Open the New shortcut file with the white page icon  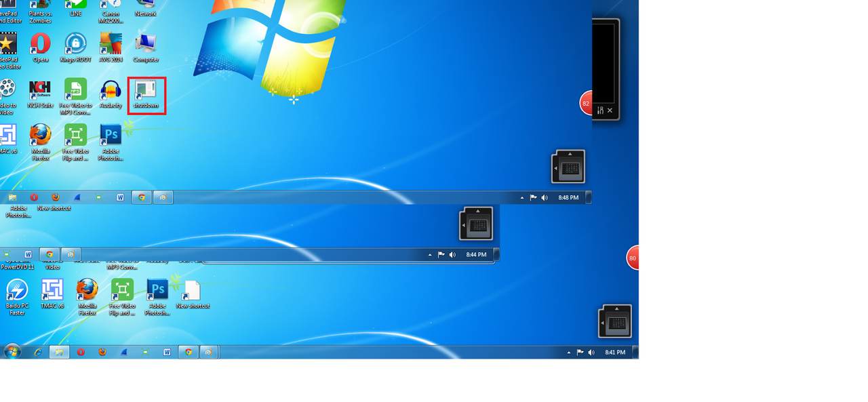coord(193,294)
